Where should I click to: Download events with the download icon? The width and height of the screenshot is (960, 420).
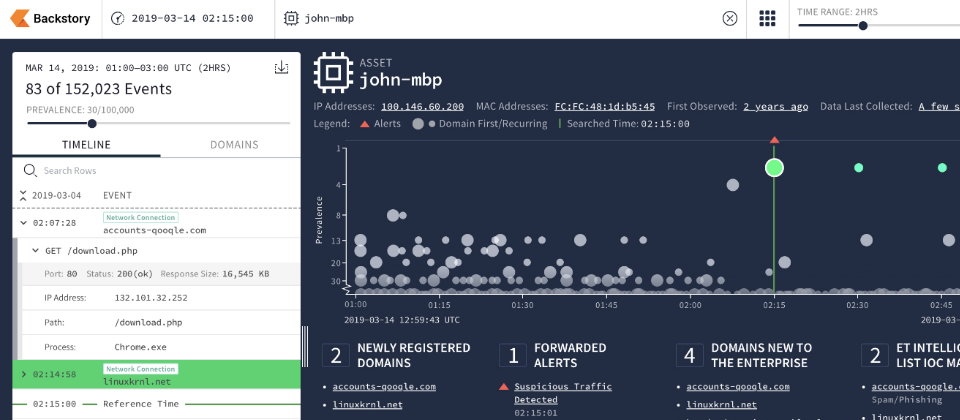(281, 67)
